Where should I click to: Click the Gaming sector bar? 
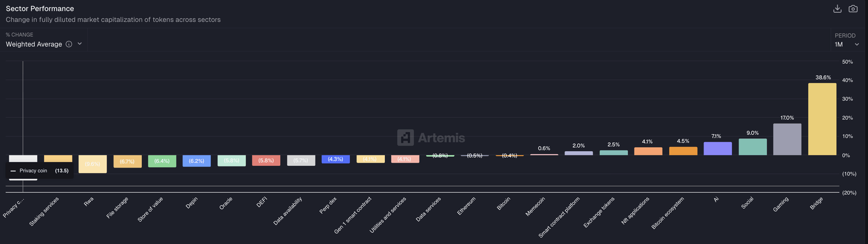[x=787, y=139]
